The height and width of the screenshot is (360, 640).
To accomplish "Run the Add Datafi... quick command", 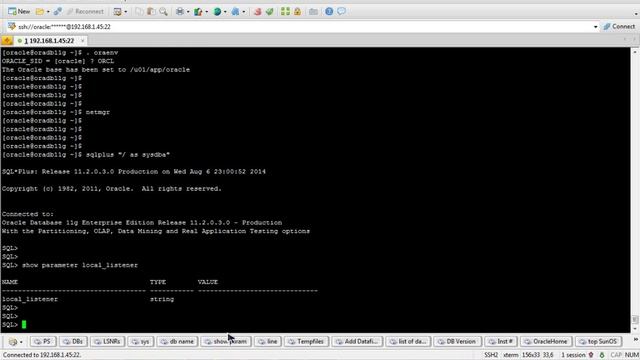I will click(357, 342).
